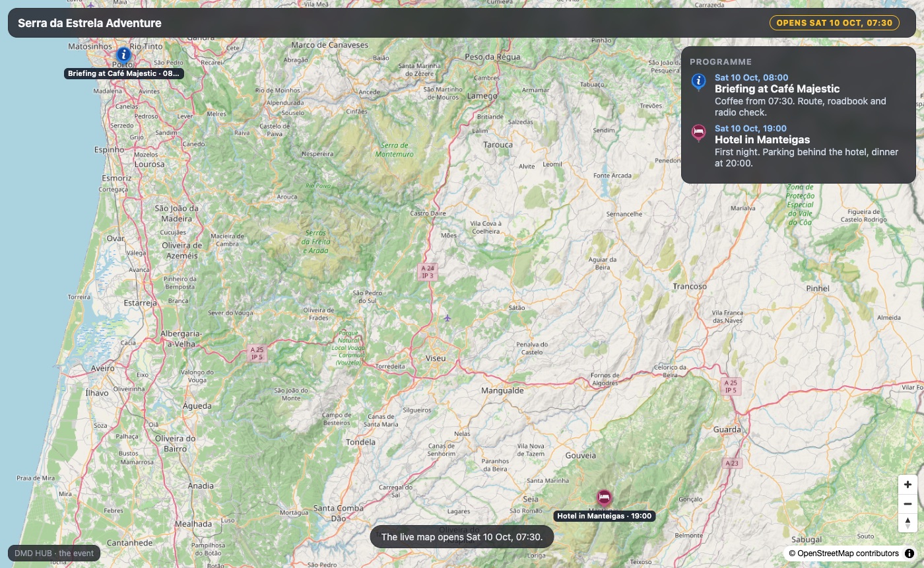Click the Viseu city label on map
The height and width of the screenshot is (568, 924).
[436, 358]
